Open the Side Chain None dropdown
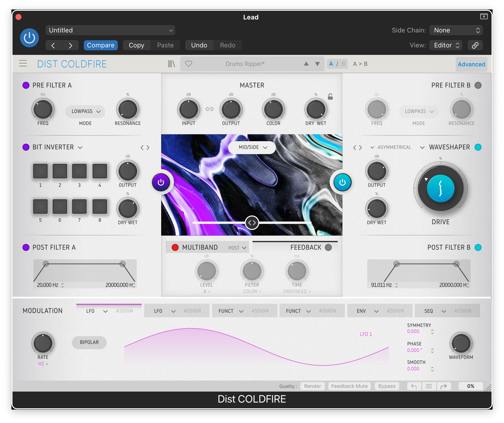504x423 pixels. (x=456, y=30)
